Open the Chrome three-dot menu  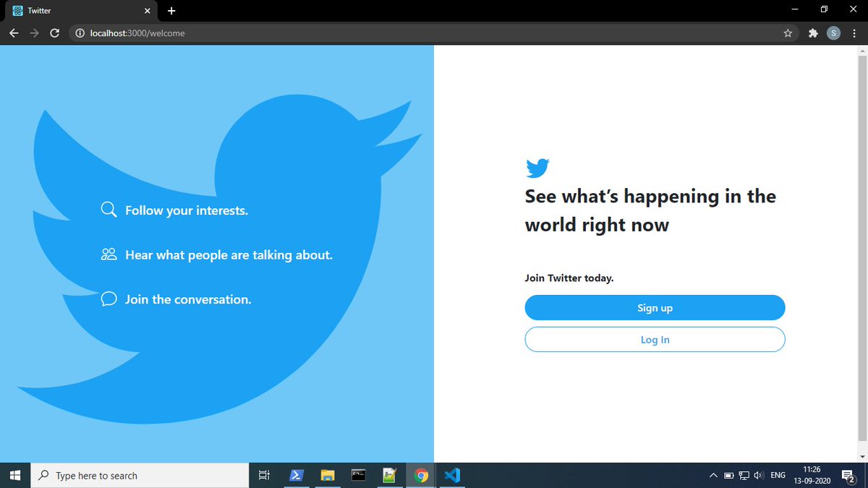pyautogui.click(x=854, y=33)
